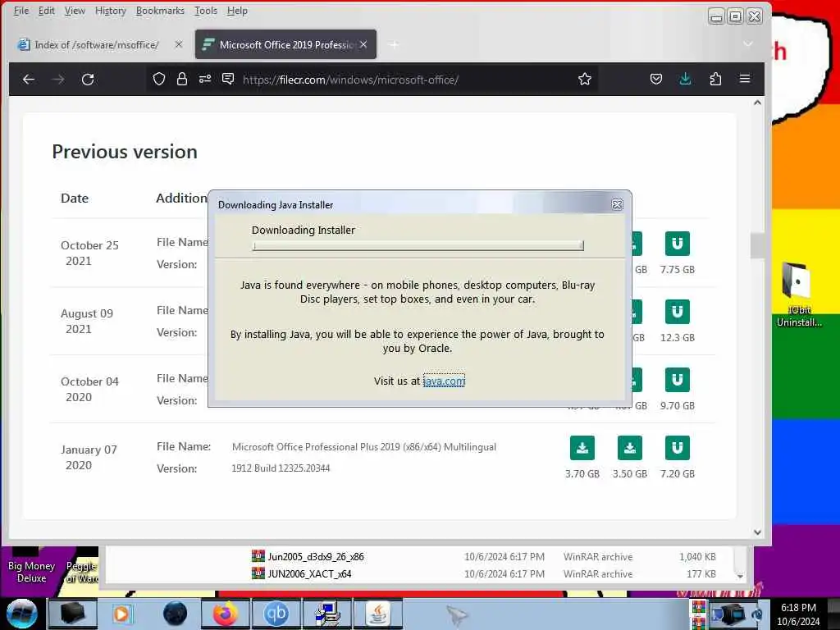Bookmark this page with the star

coord(584,80)
